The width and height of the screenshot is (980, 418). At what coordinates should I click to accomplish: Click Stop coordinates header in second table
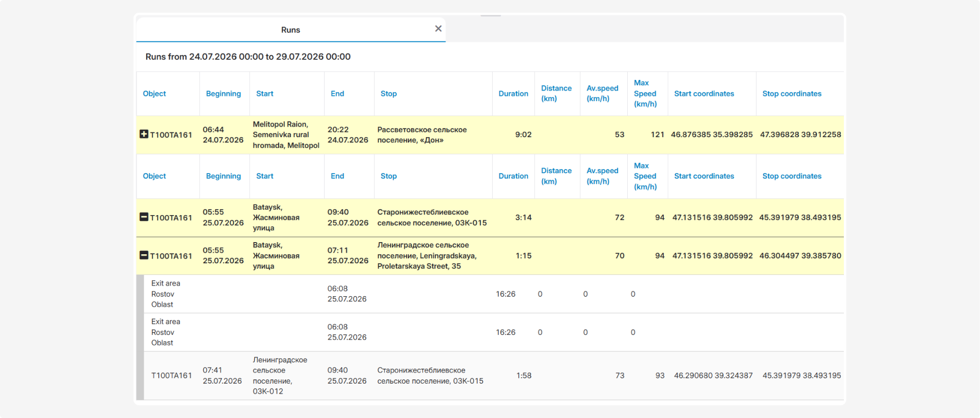pos(791,176)
